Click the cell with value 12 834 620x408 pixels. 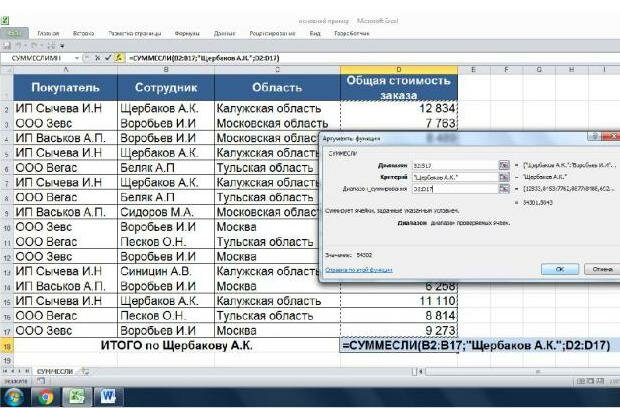click(399, 108)
